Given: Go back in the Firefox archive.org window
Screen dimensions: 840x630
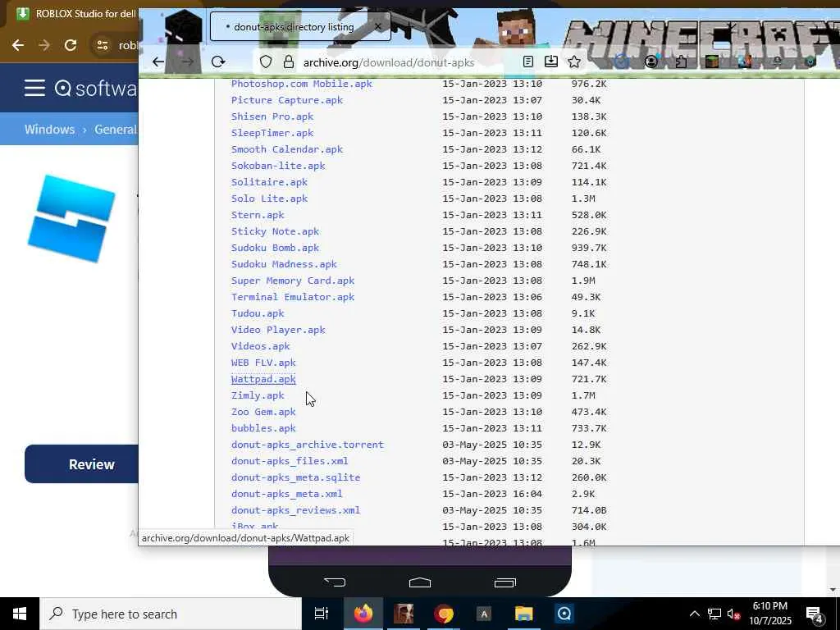Looking at the screenshot, I should click(x=158, y=62).
